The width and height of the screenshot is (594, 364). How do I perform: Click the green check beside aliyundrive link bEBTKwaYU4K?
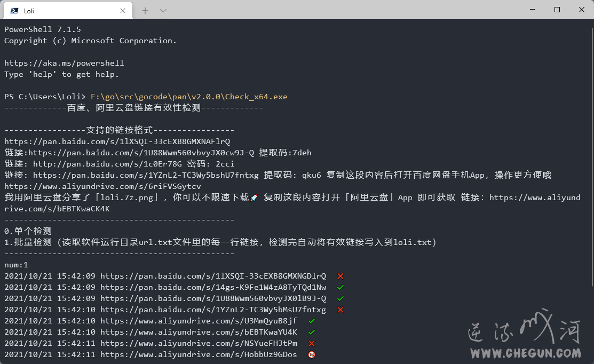[312, 332]
